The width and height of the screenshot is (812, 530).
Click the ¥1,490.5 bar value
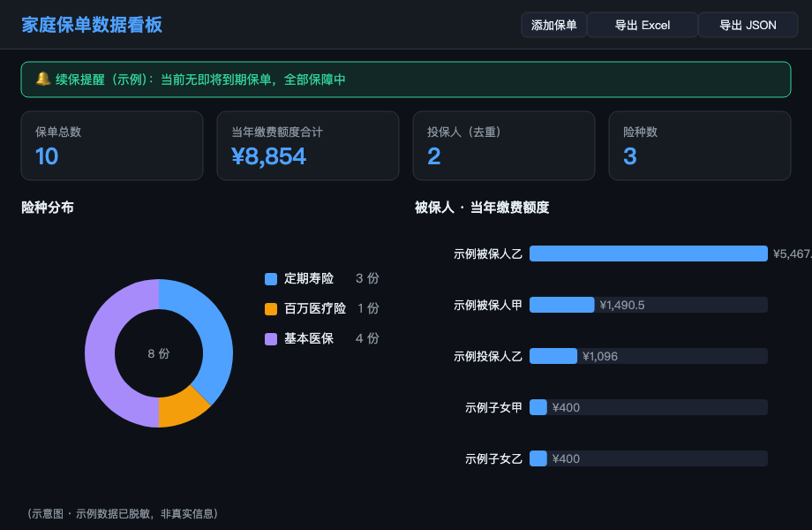[622, 305]
